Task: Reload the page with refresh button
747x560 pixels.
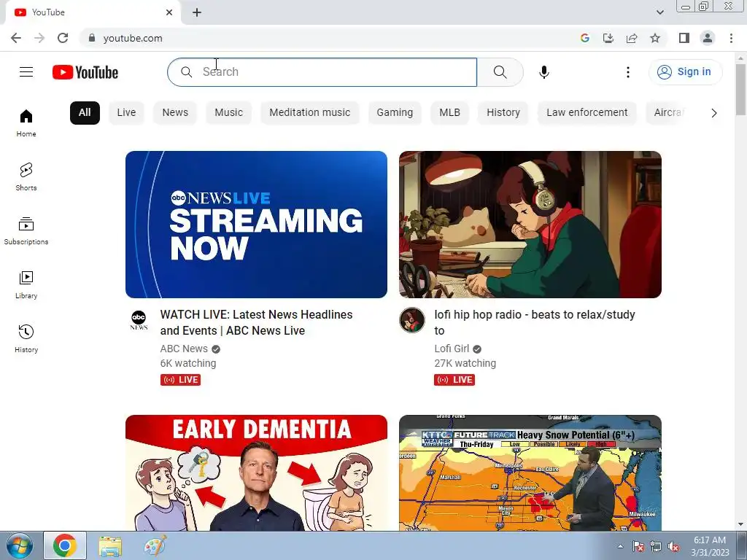Action: pyautogui.click(x=63, y=38)
